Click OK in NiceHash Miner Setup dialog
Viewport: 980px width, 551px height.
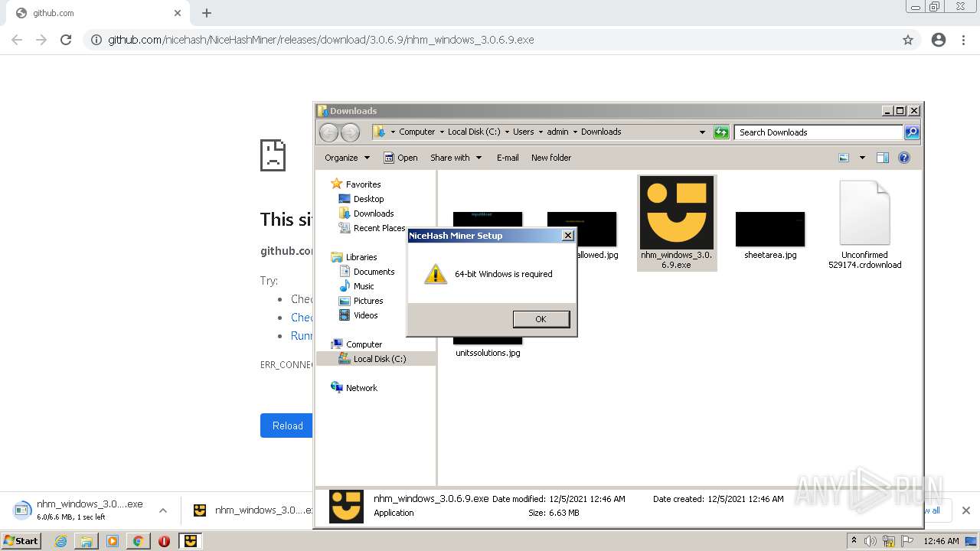coord(541,319)
